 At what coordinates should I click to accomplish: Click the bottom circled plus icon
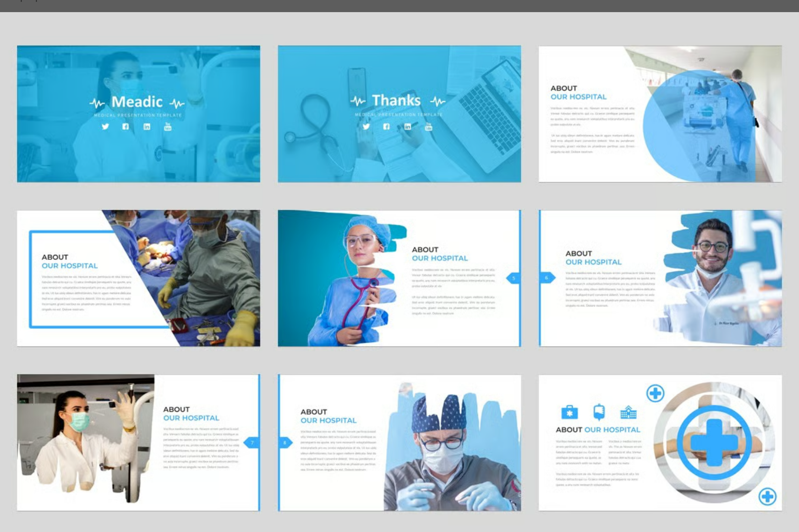767,497
